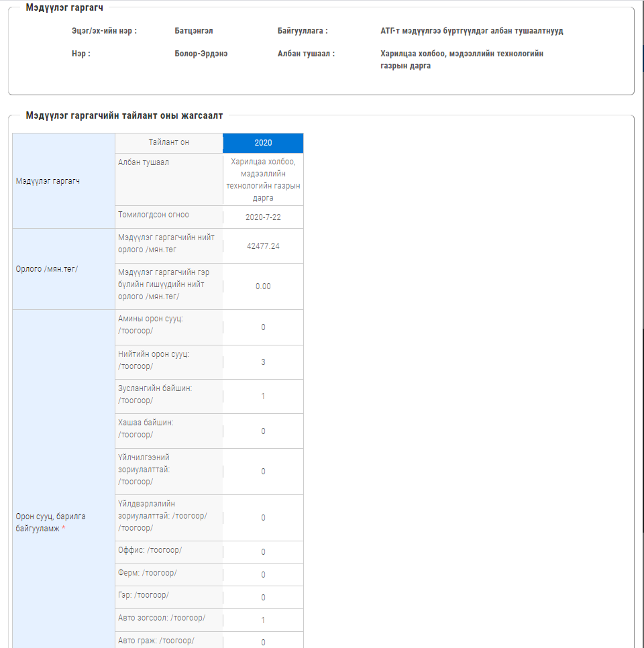Click the Тайлант он label cell
This screenshot has width=644, height=648.
(168, 142)
